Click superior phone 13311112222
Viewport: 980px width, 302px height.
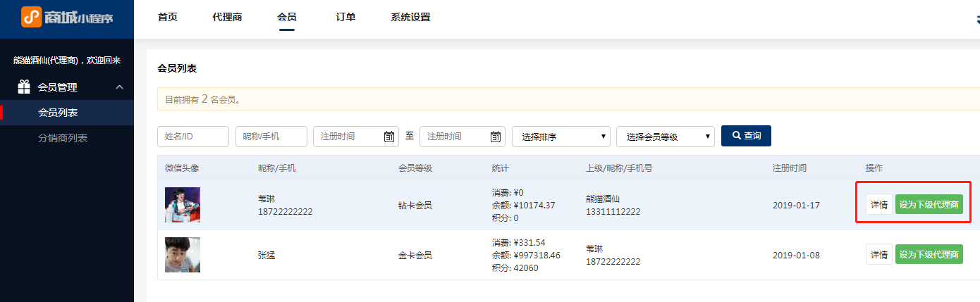click(613, 211)
